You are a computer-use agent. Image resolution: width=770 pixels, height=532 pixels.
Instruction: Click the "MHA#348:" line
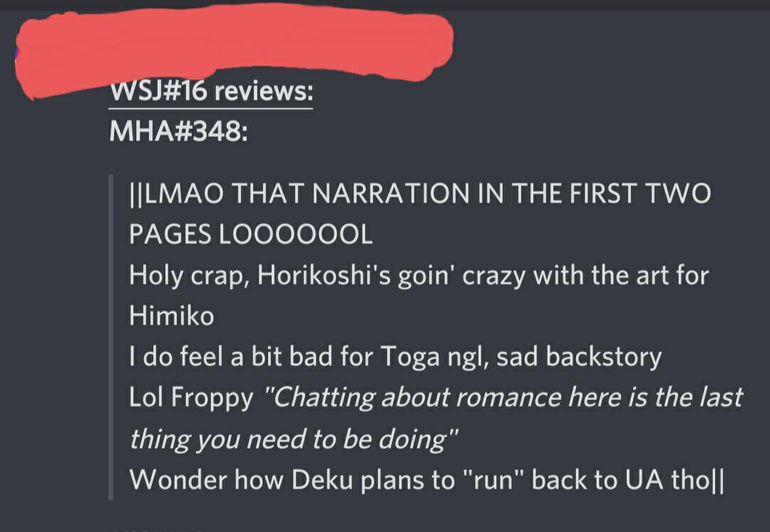(179, 131)
